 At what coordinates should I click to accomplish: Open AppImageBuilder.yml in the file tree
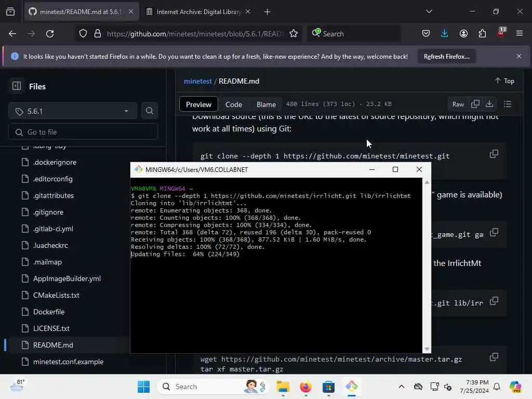67,278
